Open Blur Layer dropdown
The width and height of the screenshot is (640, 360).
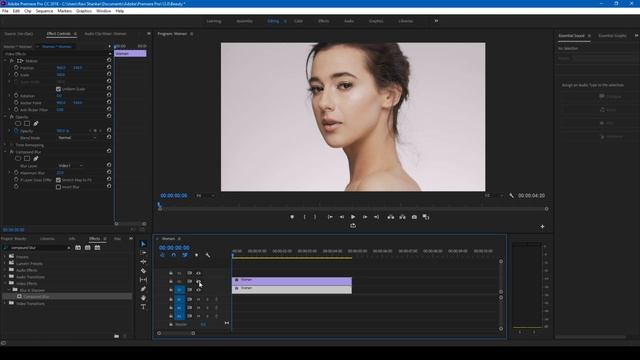(x=71, y=166)
